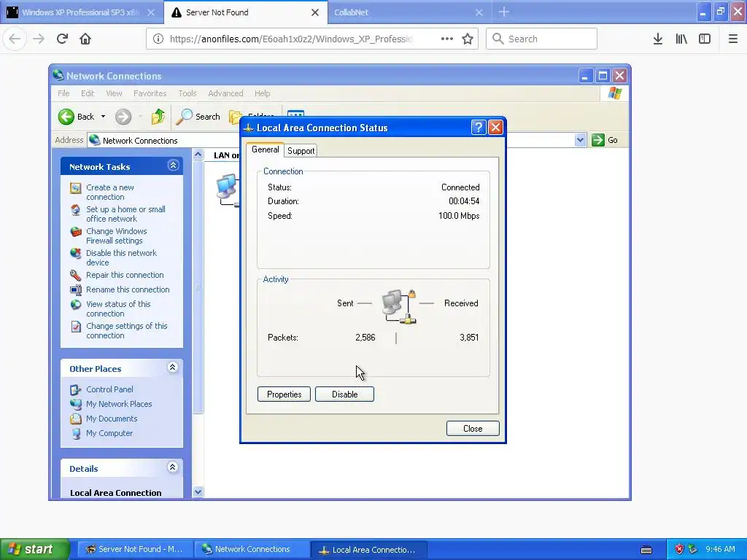Open page actions three-dot menu
Screen dimensions: 747x560
(x=447, y=39)
